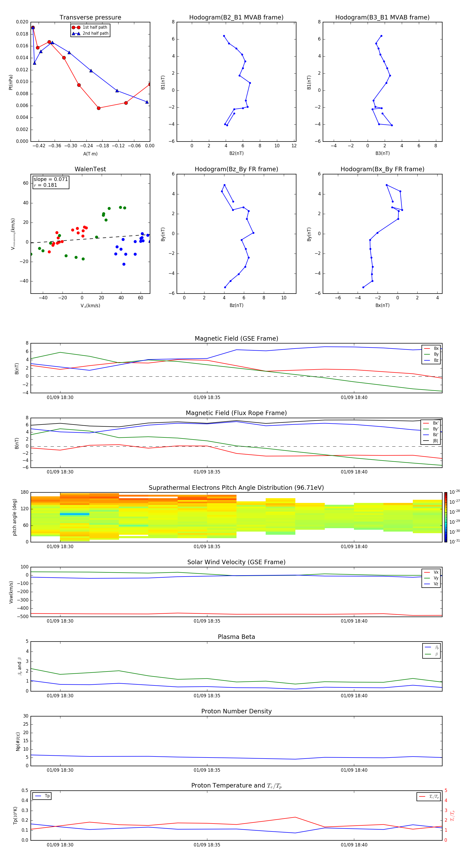Viewport: 473px width, 868px height.
Task: Click the Bx(nT) x-axis label
Action: pos(382,305)
